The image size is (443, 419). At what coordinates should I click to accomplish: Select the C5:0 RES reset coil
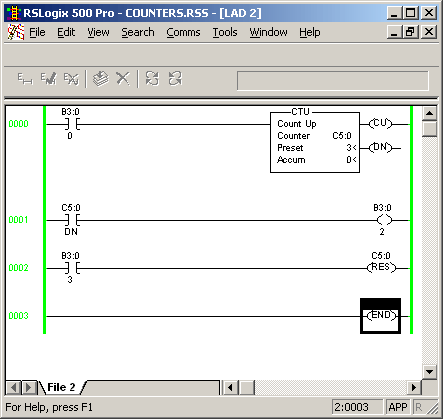381,263
